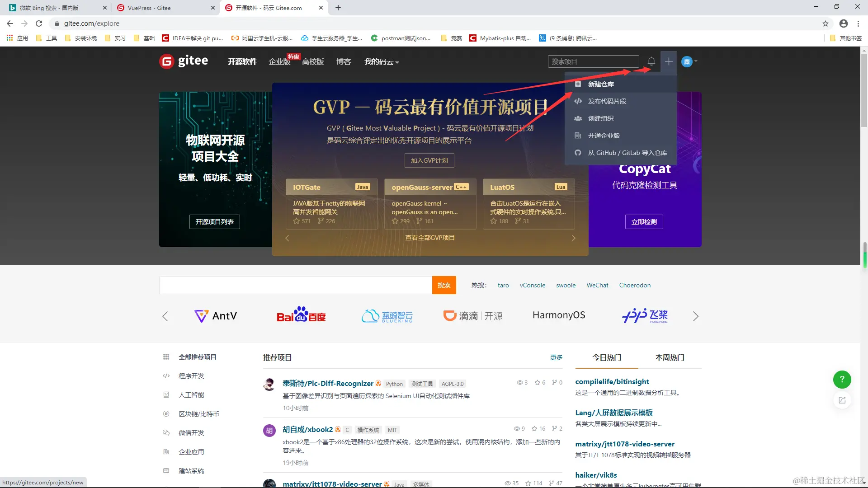Click the plus icon in the header

[x=669, y=61]
